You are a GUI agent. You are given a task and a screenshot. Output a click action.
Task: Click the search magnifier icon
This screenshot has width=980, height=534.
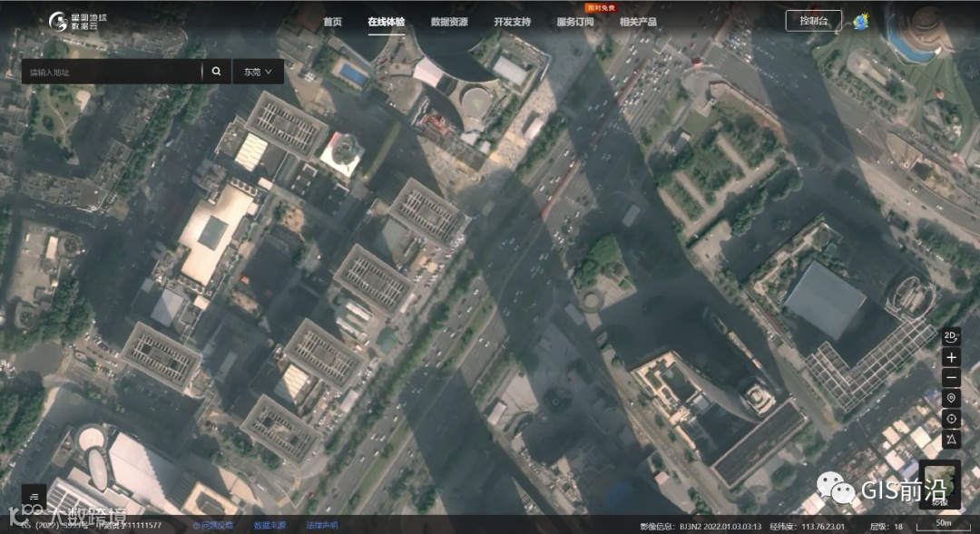216,72
